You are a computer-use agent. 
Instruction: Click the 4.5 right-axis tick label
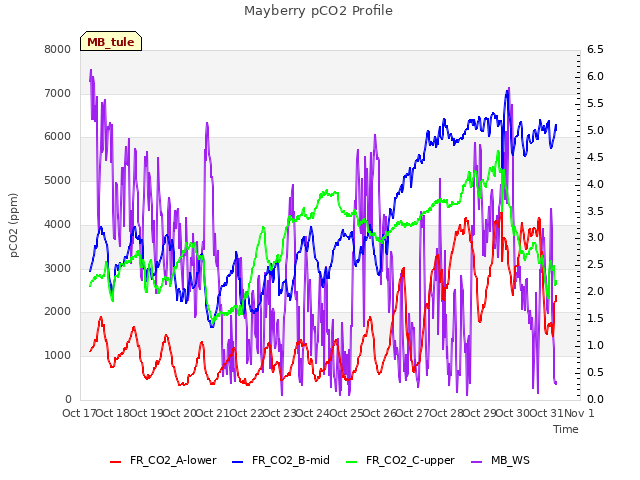point(595,157)
